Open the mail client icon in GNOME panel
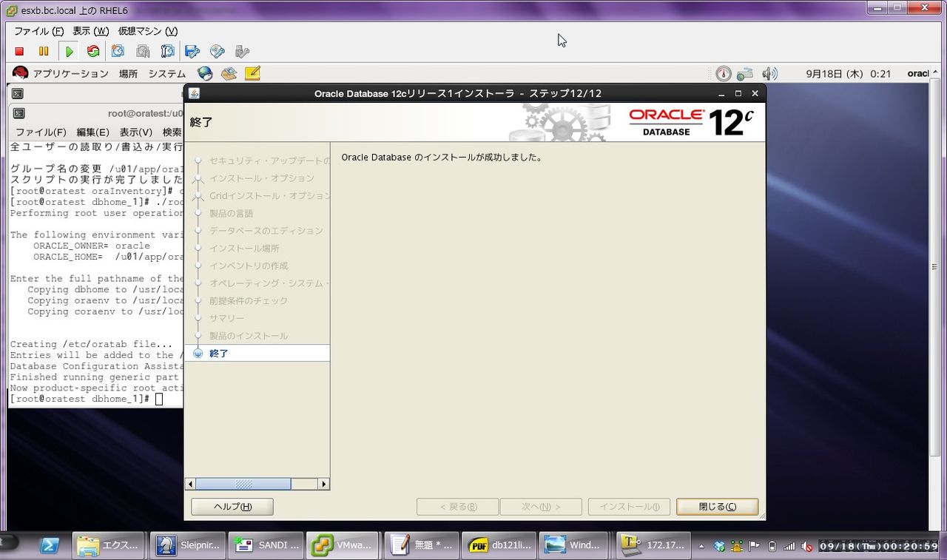The image size is (947, 560). pyautogui.click(x=229, y=73)
